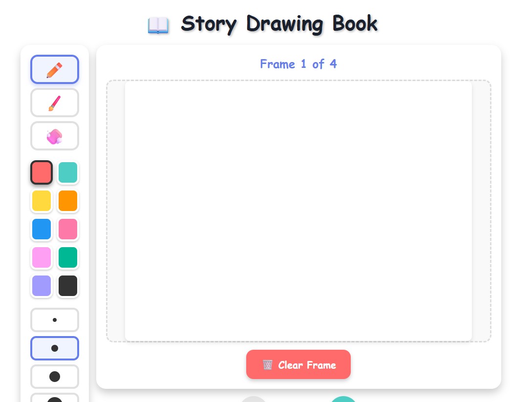Select the extra-large brush size option
532x402 pixels.
point(55,400)
